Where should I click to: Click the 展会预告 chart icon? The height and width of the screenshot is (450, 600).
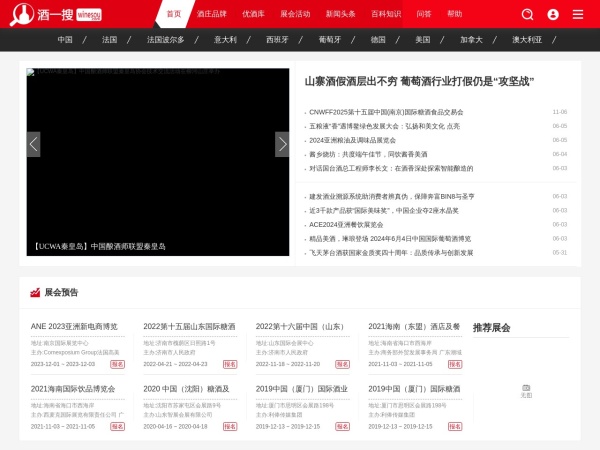coord(35,293)
